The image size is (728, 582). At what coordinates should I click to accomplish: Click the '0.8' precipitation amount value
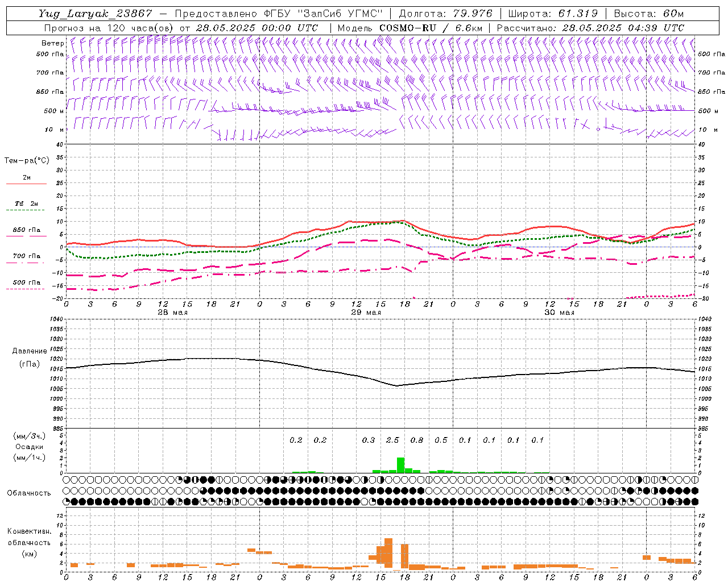[x=417, y=440]
